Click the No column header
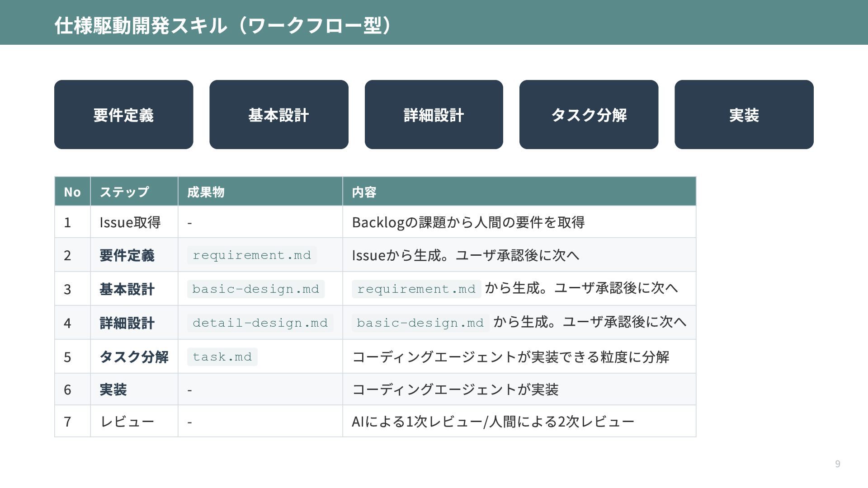 [x=72, y=192]
